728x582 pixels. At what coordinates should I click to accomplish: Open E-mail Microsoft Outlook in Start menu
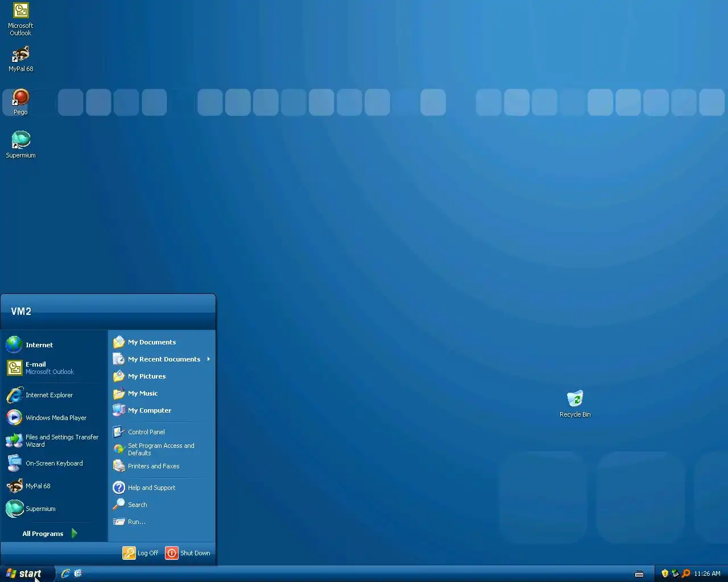click(x=53, y=368)
